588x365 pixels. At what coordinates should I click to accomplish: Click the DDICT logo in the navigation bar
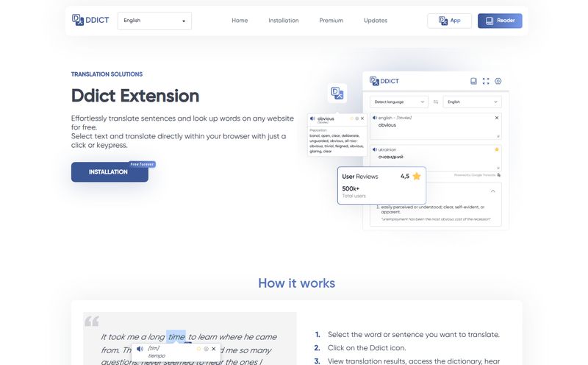tap(90, 20)
